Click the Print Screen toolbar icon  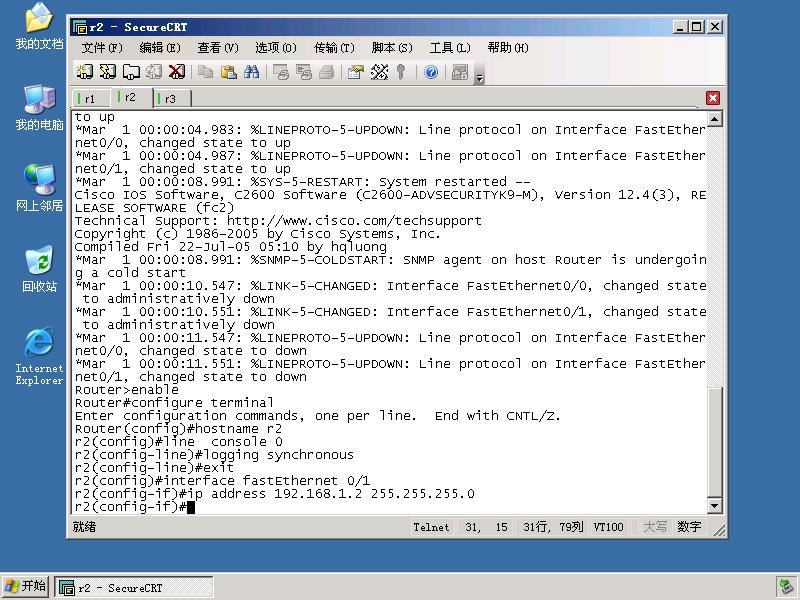coord(281,72)
